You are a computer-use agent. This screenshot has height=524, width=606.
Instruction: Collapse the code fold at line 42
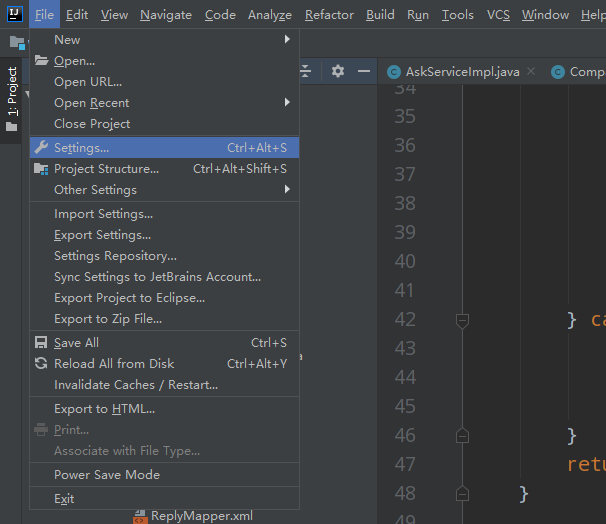coord(462,320)
